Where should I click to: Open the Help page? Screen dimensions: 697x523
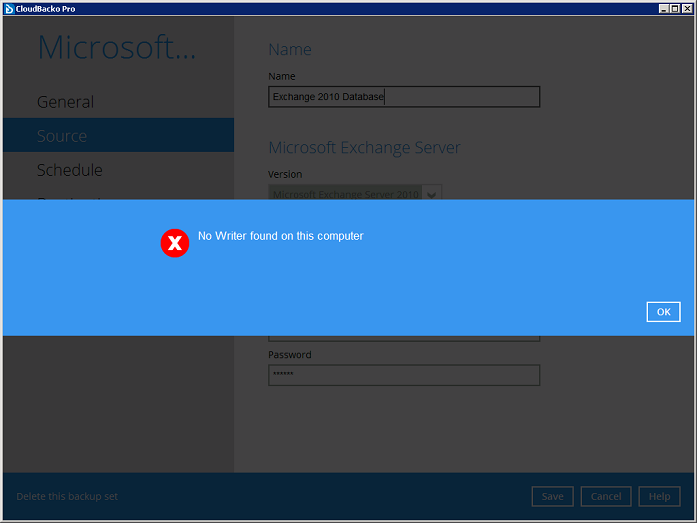click(x=659, y=496)
